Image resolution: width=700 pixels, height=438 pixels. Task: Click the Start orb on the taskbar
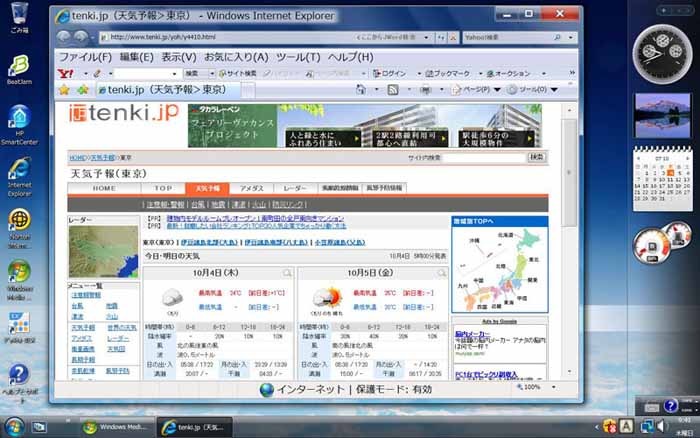(x=13, y=427)
